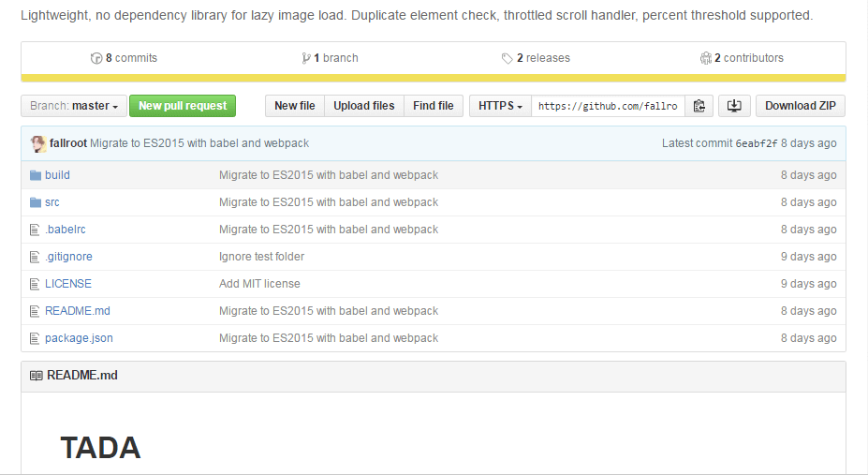
Task: Open commit hash 6eabf2f
Action: [x=757, y=143]
